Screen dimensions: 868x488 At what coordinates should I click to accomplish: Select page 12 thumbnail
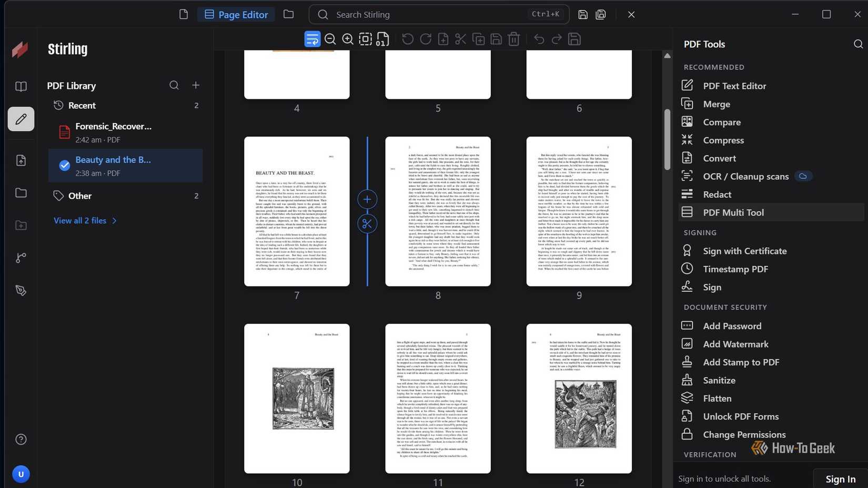point(579,398)
